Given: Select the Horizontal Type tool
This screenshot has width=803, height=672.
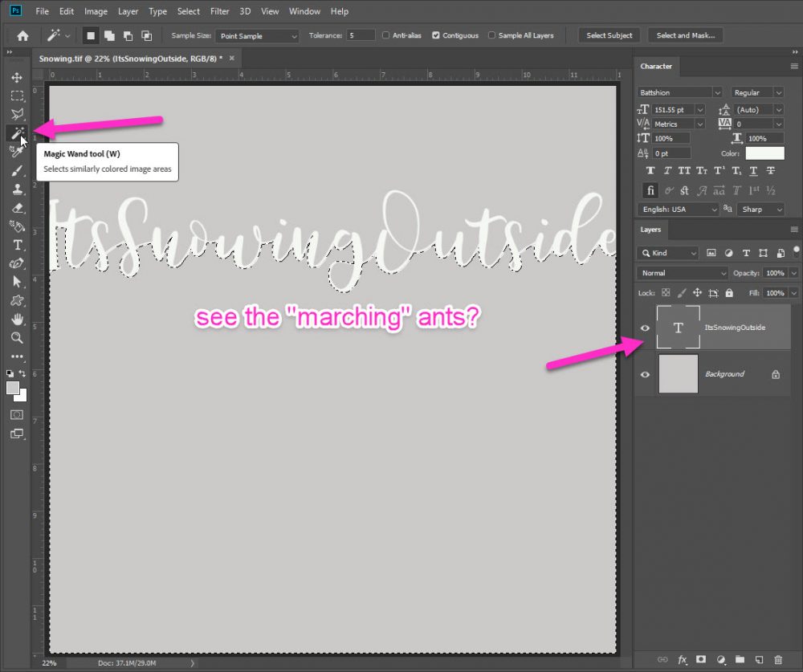Looking at the screenshot, I should point(17,245).
